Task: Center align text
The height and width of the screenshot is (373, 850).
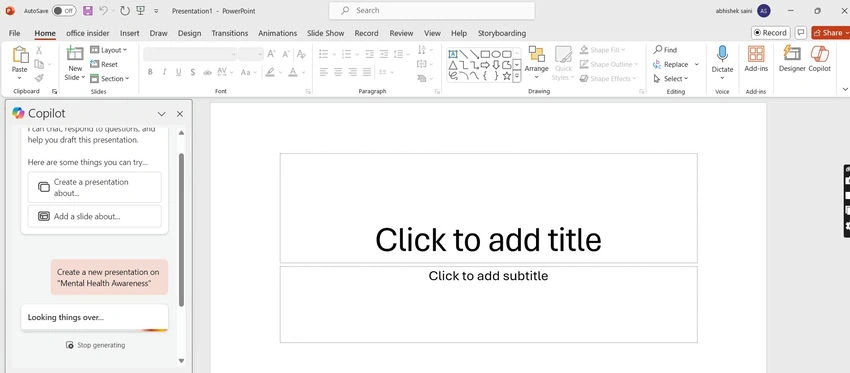Action: (338, 72)
